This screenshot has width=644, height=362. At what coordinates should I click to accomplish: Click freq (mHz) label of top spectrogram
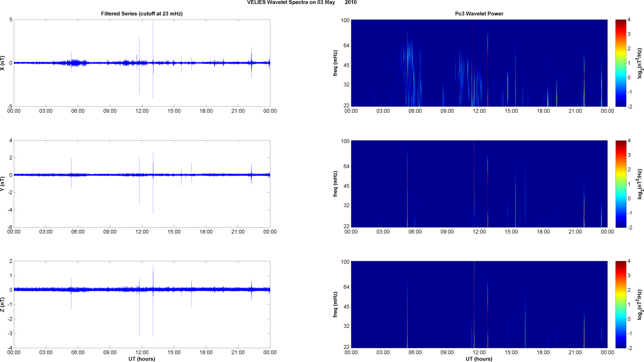tap(335, 63)
